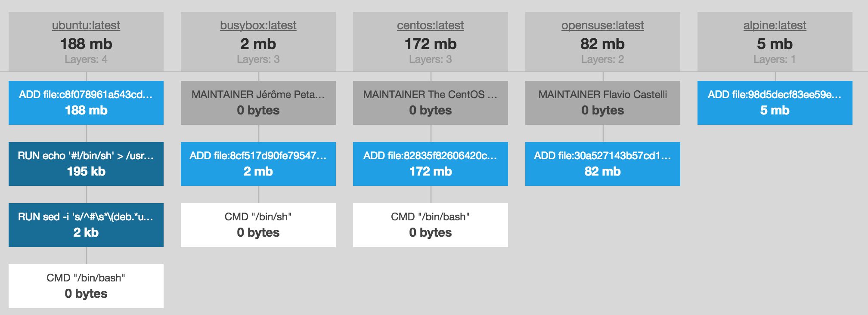Open the opensuse:latest image link

coord(603,25)
